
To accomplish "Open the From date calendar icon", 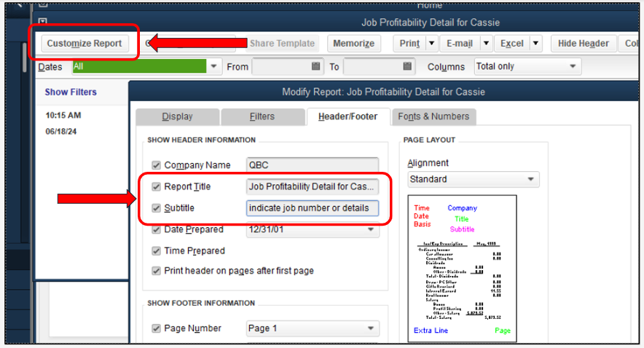I will click(315, 66).
